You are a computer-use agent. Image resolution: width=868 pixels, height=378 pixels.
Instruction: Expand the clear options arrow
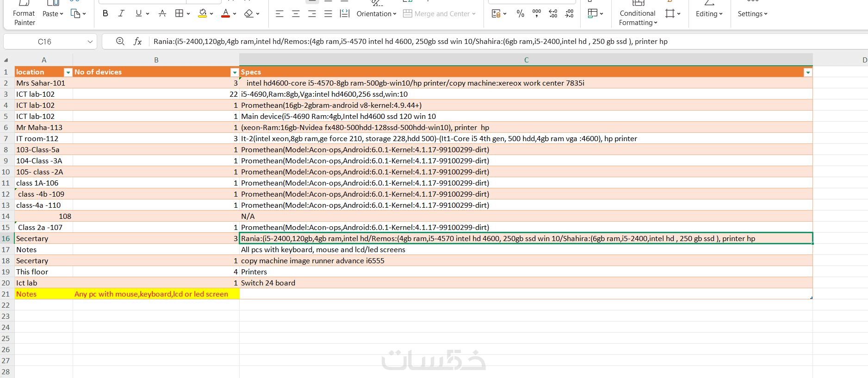[x=258, y=14]
